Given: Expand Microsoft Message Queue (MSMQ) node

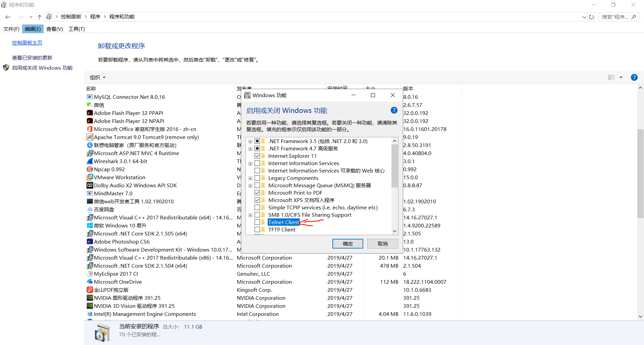Looking at the screenshot, I should click(250, 186).
